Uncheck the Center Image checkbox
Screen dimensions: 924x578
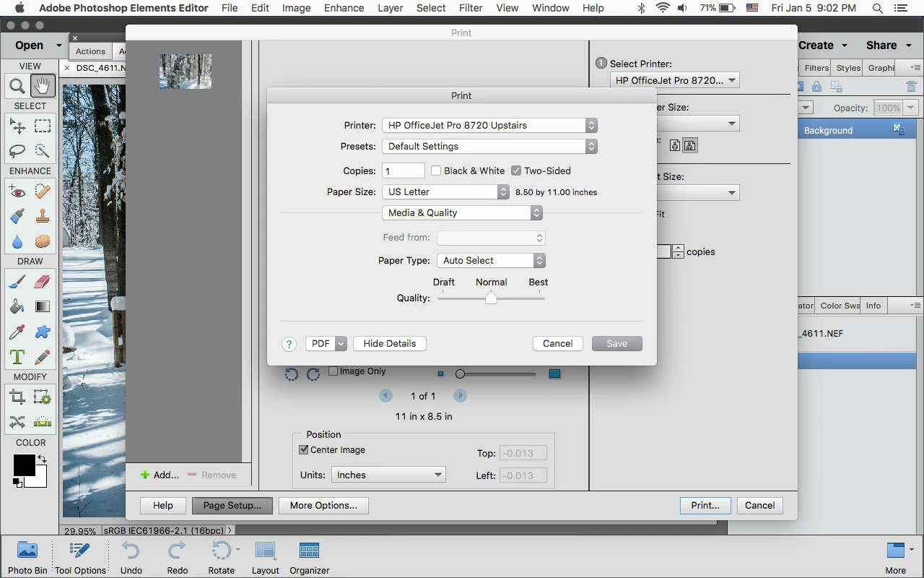coord(304,449)
